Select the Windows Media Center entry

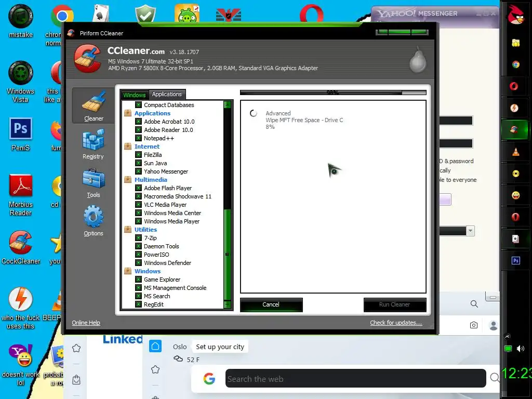point(172,213)
